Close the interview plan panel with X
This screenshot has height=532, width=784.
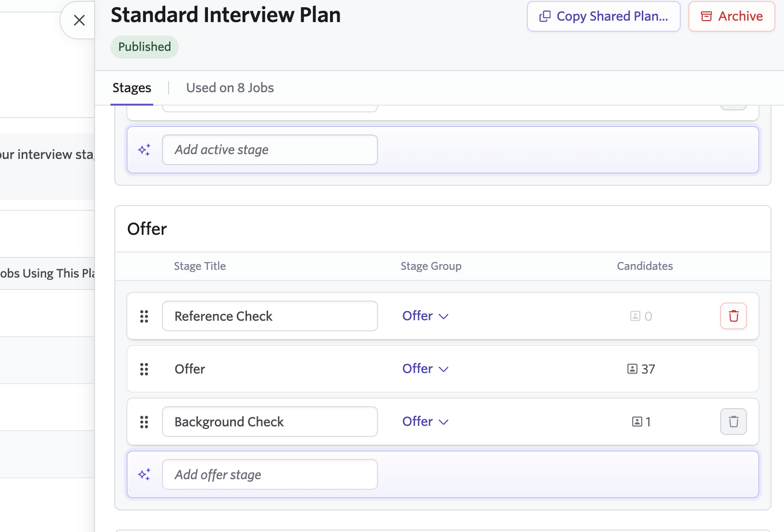pyautogui.click(x=79, y=20)
